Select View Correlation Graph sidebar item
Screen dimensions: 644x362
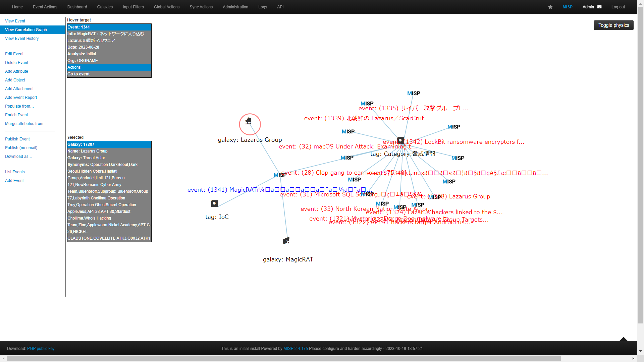point(33,30)
